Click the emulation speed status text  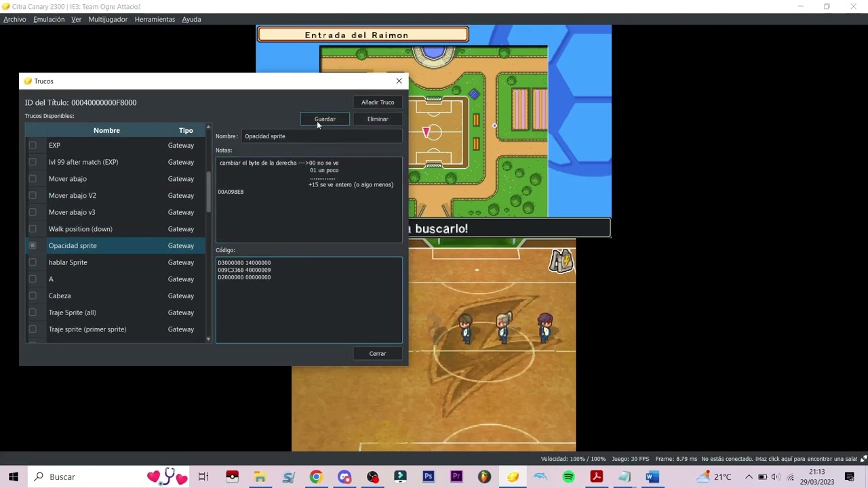tap(573, 459)
